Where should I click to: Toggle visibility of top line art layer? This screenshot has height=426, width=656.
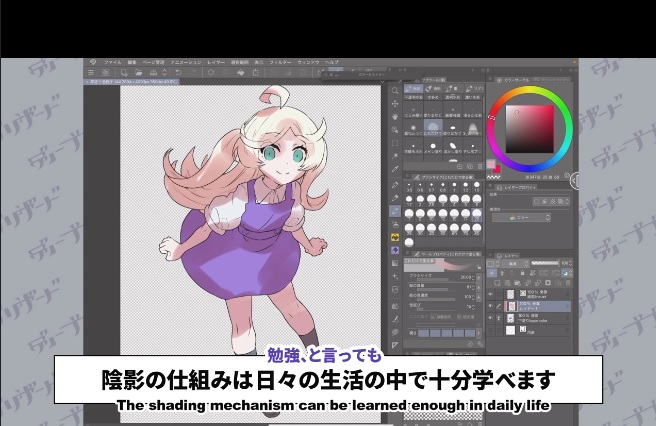[x=491, y=294]
